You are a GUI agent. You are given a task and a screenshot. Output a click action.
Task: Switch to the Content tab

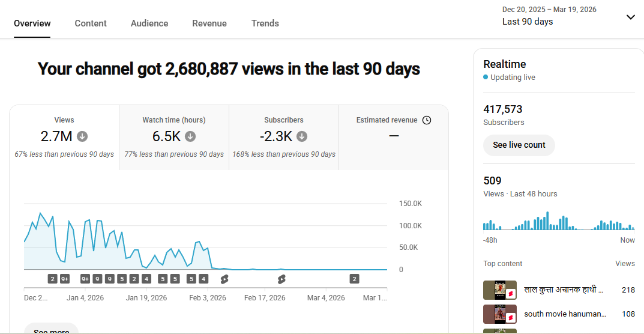pyautogui.click(x=91, y=23)
